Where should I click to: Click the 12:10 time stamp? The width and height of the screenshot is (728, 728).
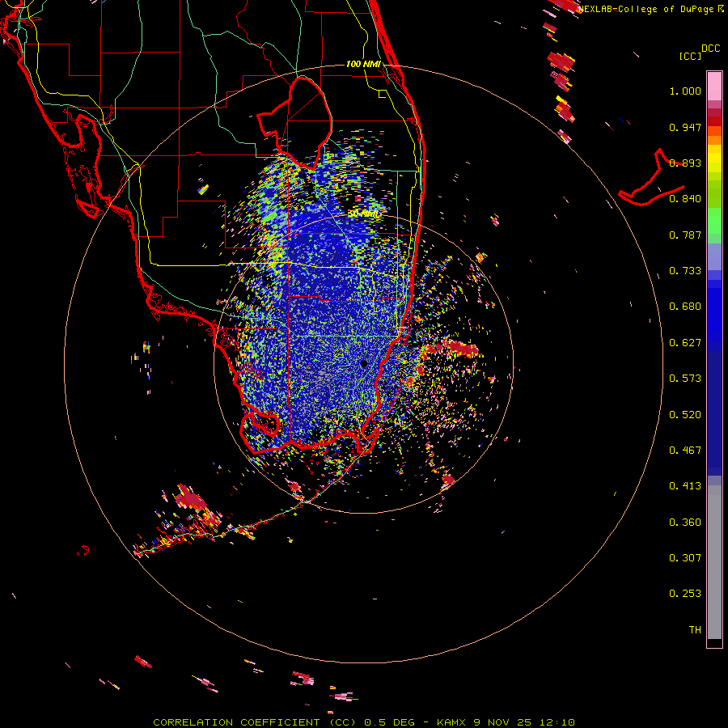[x=557, y=722]
